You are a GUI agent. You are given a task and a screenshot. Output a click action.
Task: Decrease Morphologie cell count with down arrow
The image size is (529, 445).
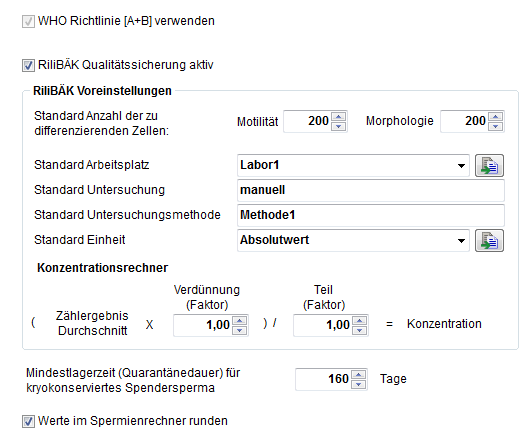[x=496, y=126]
